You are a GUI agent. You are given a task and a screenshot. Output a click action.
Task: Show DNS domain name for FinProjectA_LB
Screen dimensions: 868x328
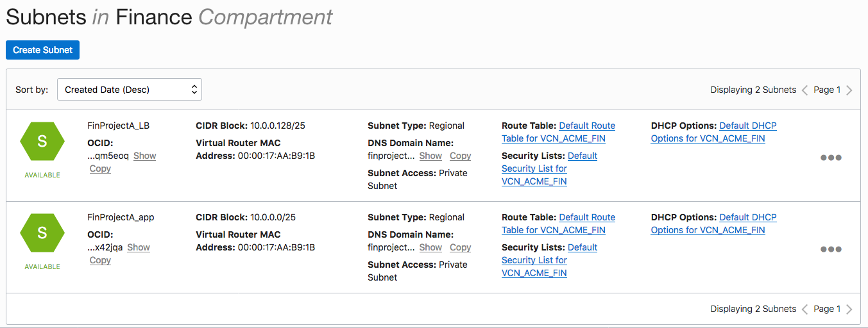(x=430, y=156)
